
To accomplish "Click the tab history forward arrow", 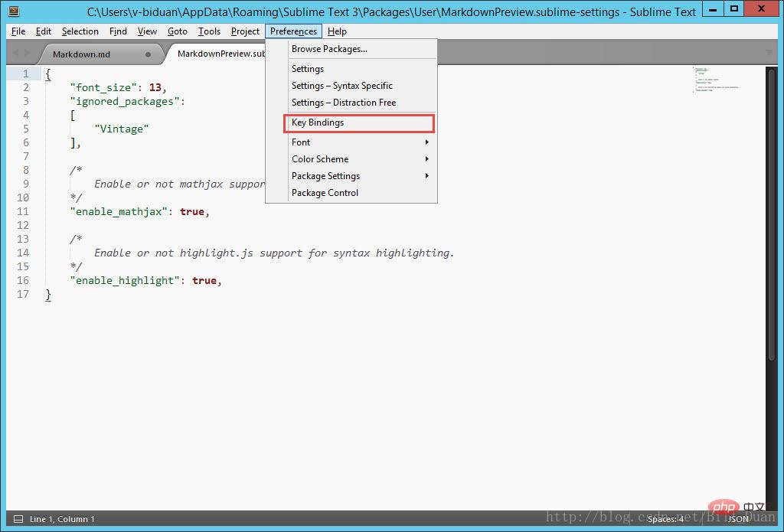I will pyautogui.click(x=27, y=53).
